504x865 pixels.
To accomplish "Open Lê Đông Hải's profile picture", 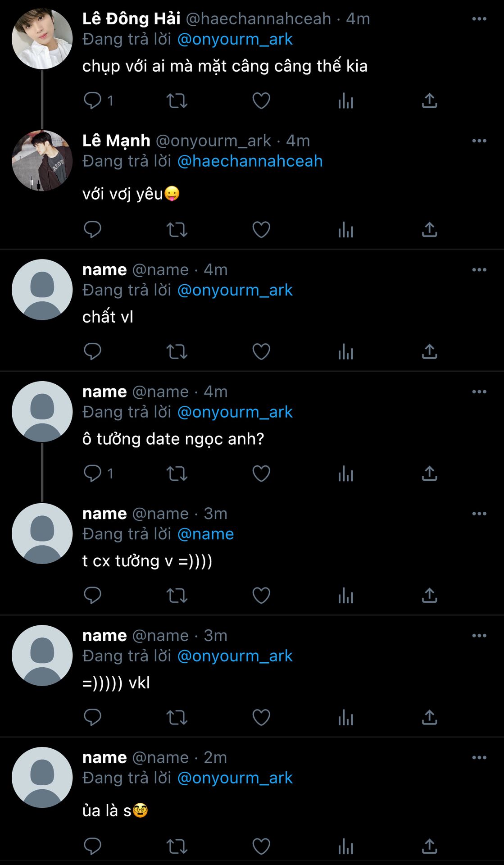I will pos(42,39).
